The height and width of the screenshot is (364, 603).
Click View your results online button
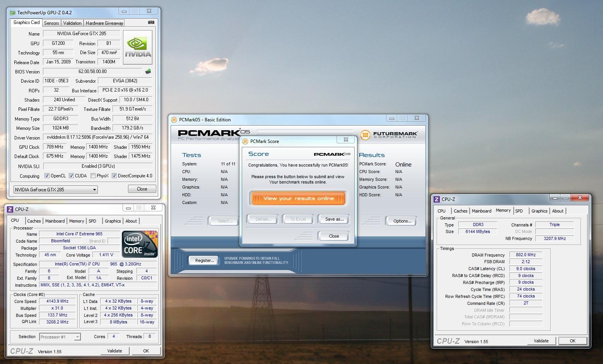point(298,199)
